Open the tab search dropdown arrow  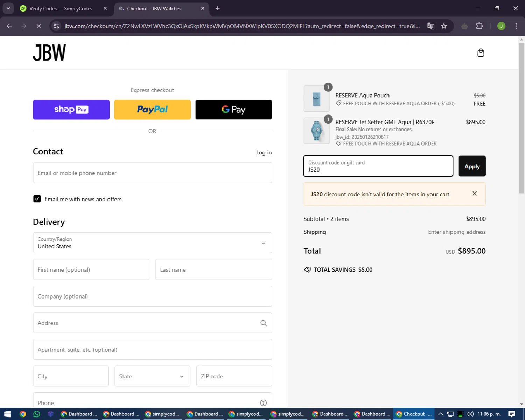[x=8, y=8]
